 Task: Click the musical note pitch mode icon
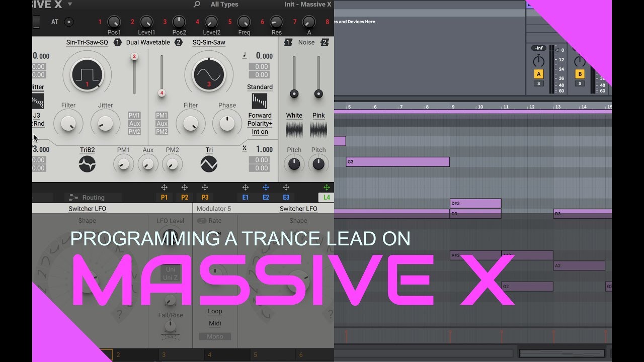click(x=245, y=56)
